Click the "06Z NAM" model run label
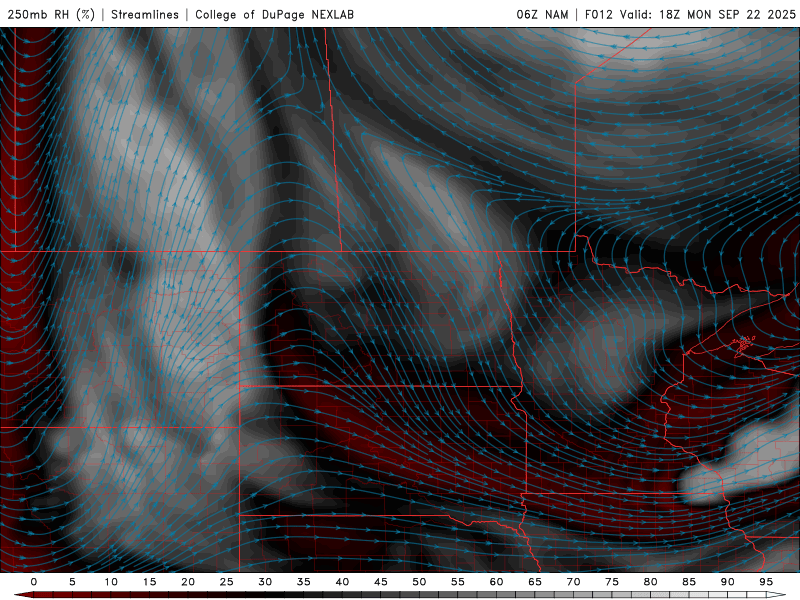Viewport: 800px width, 600px height. click(x=542, y=14)
